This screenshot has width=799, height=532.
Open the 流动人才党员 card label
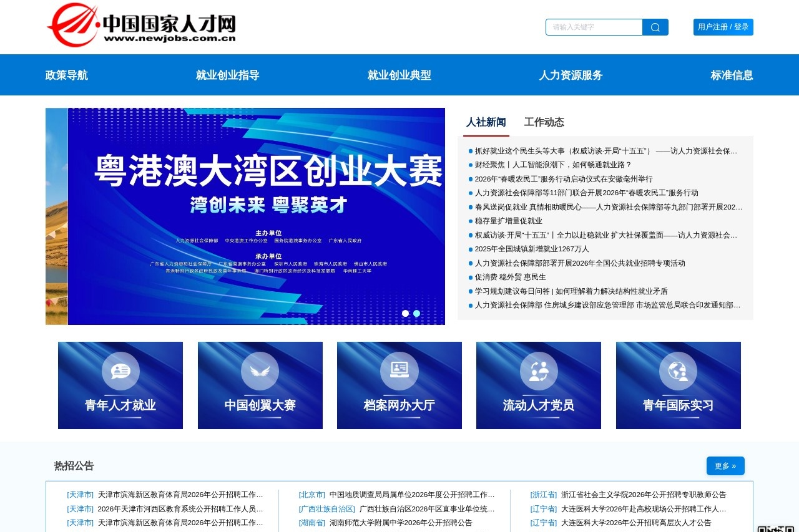539,405
